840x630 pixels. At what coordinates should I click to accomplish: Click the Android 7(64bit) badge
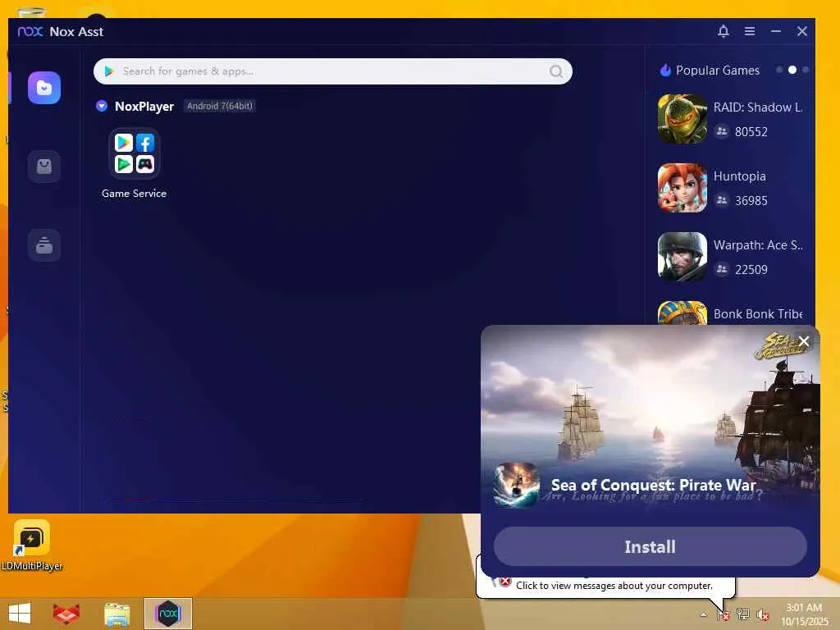tap(219, 106)
